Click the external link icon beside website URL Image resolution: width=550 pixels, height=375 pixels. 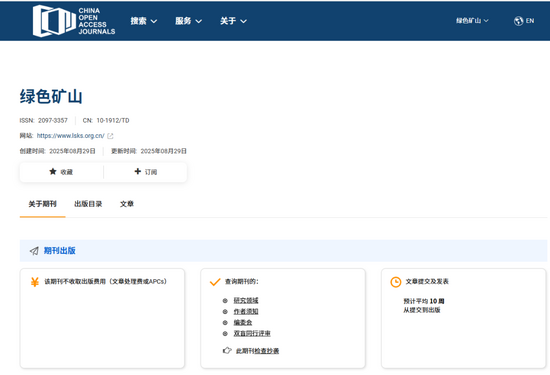[110, 136]
